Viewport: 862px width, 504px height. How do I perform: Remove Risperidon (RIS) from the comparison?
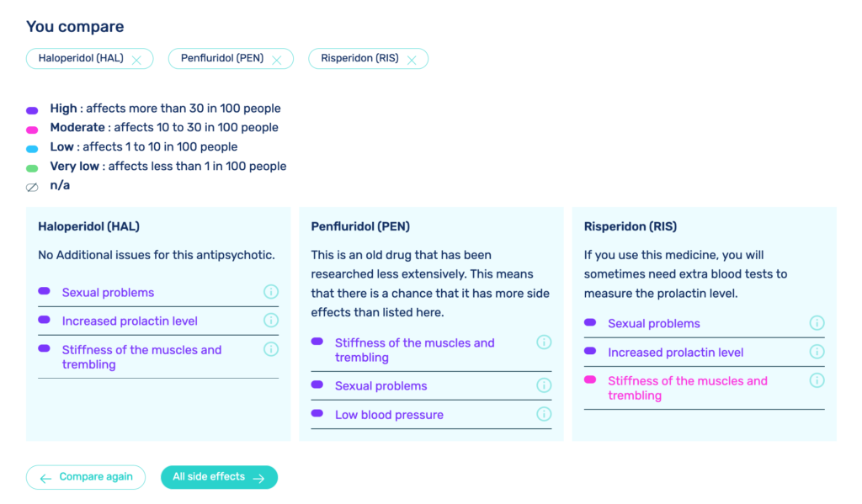412,59
